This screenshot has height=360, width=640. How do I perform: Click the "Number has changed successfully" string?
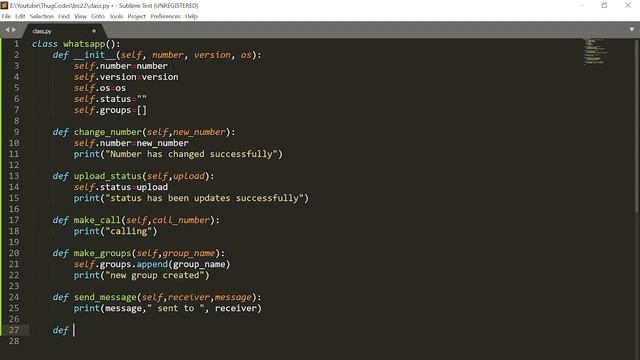click(191, 154)
